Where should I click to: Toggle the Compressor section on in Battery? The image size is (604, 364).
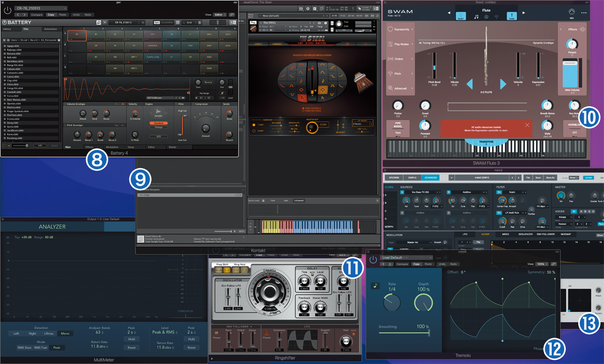click(x=193, y=104)
